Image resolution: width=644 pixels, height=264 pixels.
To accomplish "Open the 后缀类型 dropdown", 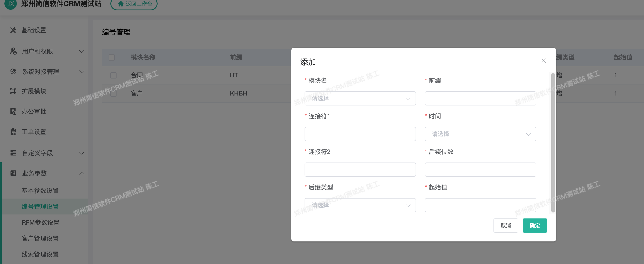I will 360,205.
